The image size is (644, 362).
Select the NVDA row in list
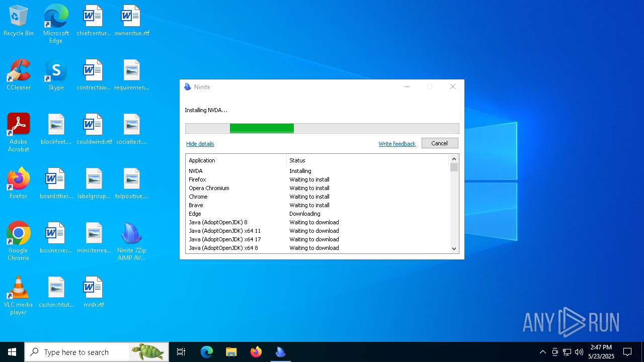pyautogui.click(x=317, y=171)
